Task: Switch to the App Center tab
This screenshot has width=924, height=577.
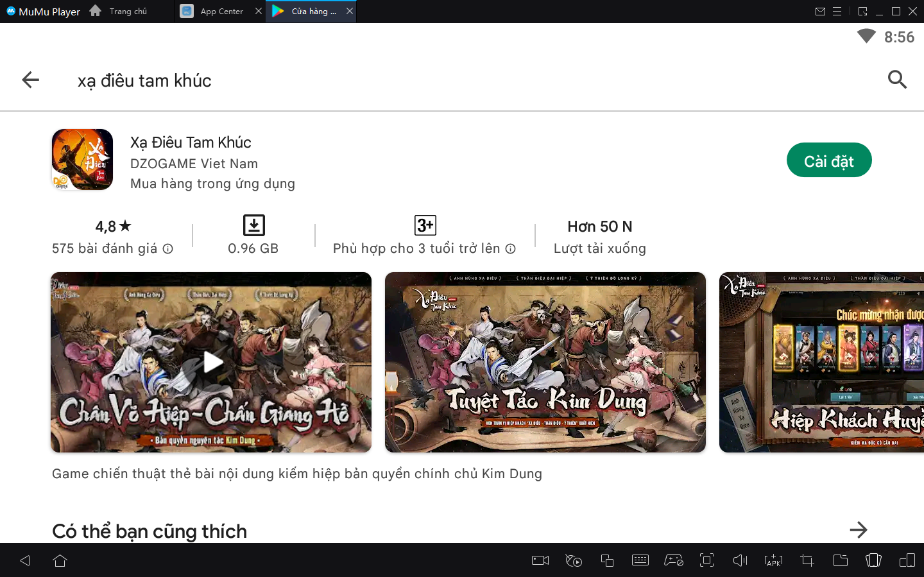Action: coord(214,12)
